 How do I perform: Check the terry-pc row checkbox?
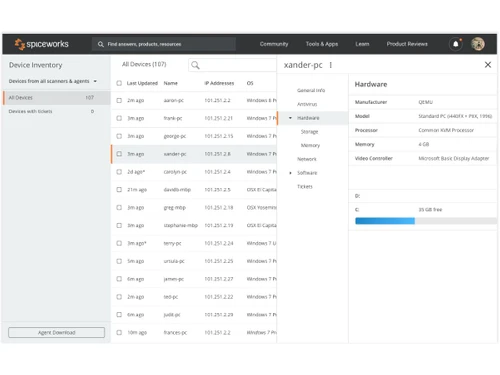pos(119,243)
